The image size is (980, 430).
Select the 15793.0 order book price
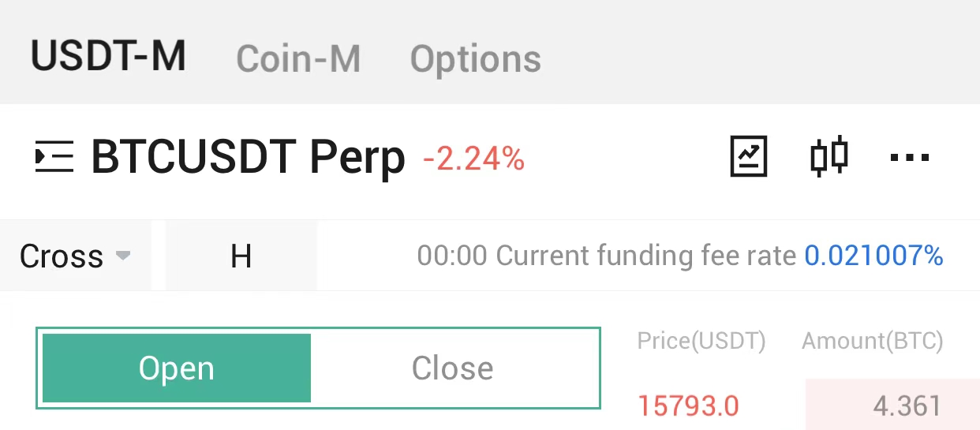coord(688,406)
